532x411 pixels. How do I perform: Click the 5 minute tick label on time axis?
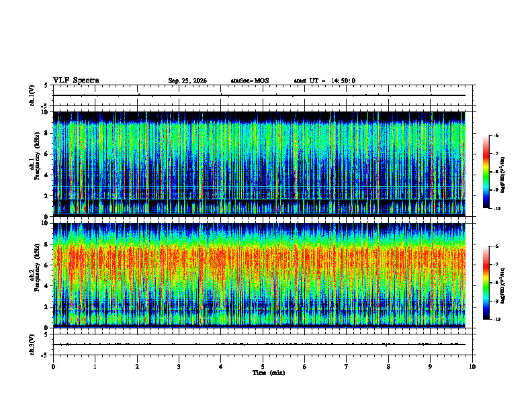(x=263, y=367)
